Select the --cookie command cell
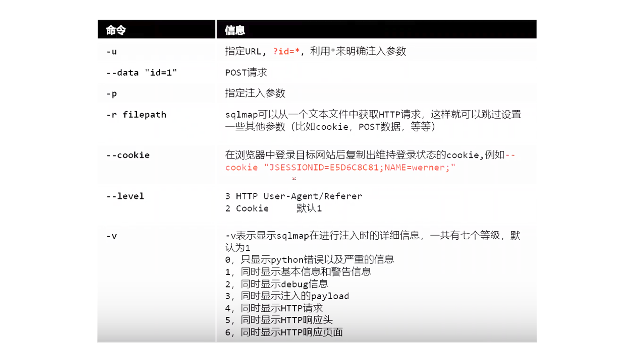 [156, 164]
